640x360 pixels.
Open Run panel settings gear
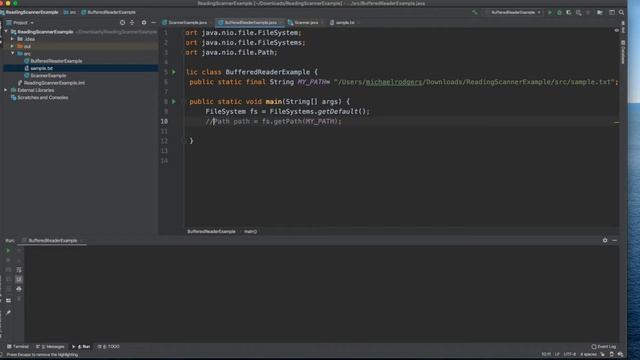pos(605,240)
